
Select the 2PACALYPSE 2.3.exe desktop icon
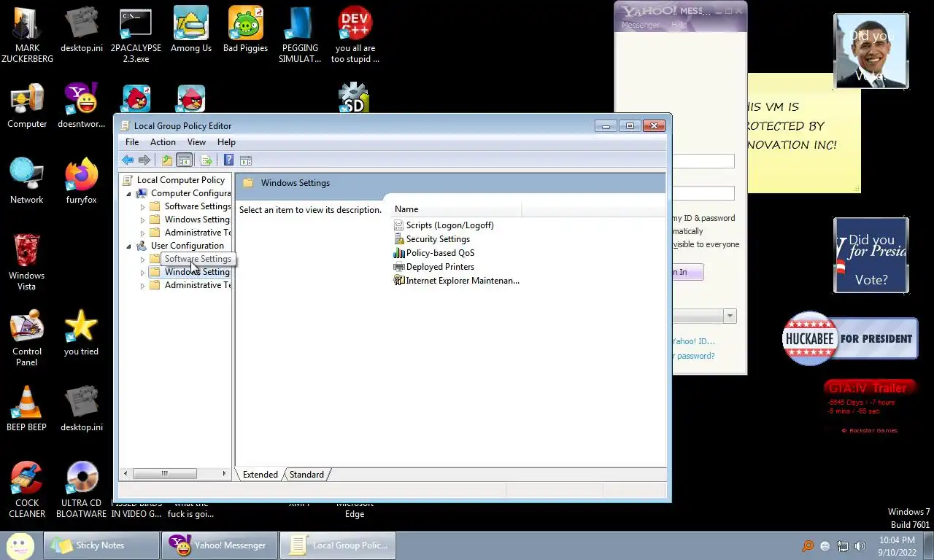point(136,35)
